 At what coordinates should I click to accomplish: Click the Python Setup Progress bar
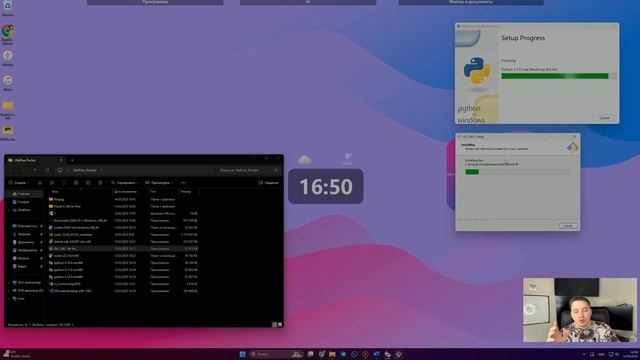coord(559,76)
